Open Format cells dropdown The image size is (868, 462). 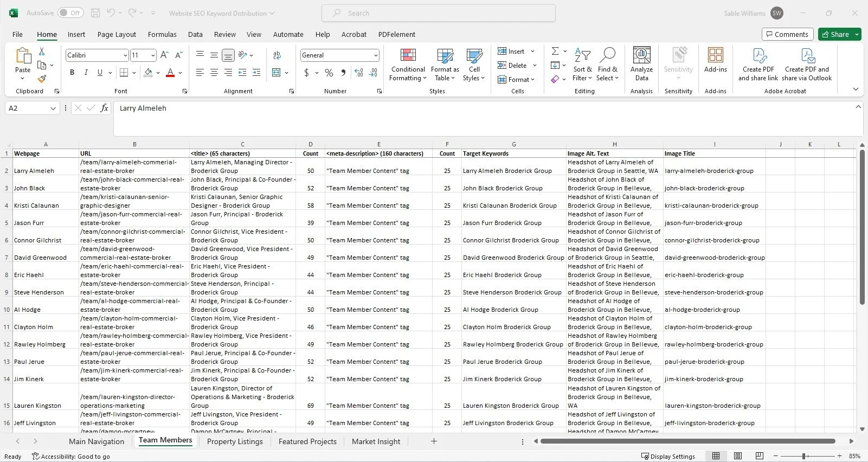point(516,79)
